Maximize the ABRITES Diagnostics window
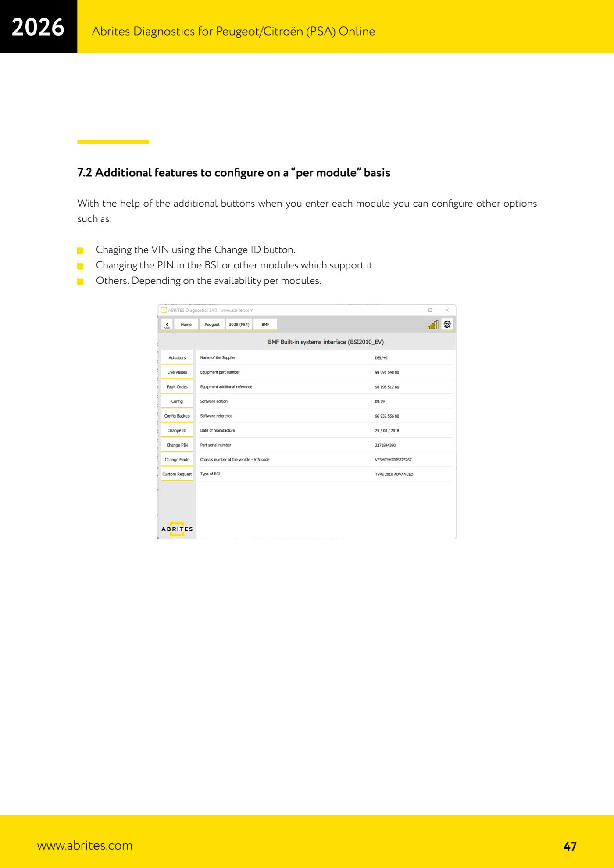This screenshot has width=614, height=868. (430, 310)
